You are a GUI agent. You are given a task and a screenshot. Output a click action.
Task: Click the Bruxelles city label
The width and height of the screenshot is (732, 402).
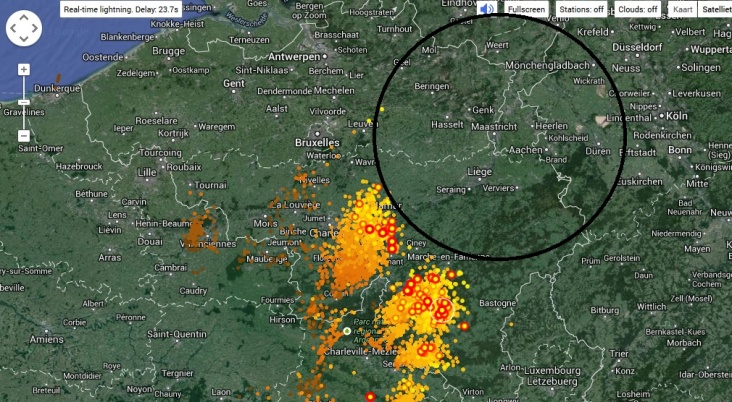(x=317, y=142)
